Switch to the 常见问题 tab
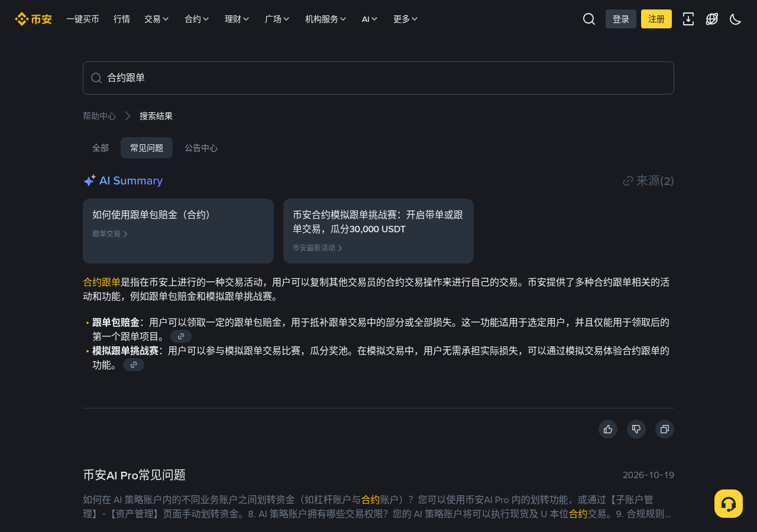Screen dimensions: 757x532 coord(147,148)
